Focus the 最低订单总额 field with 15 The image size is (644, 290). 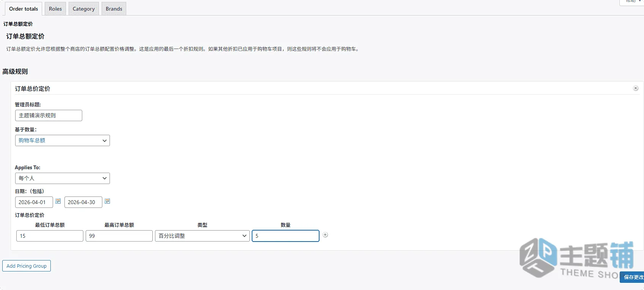(x=50, y=236)
